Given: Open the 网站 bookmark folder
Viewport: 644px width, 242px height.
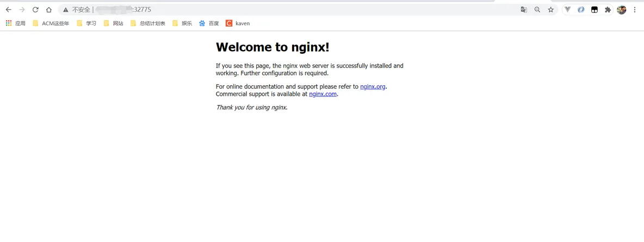Looking at the screenshot, I should pyautogui.click(x=114, y=23).
